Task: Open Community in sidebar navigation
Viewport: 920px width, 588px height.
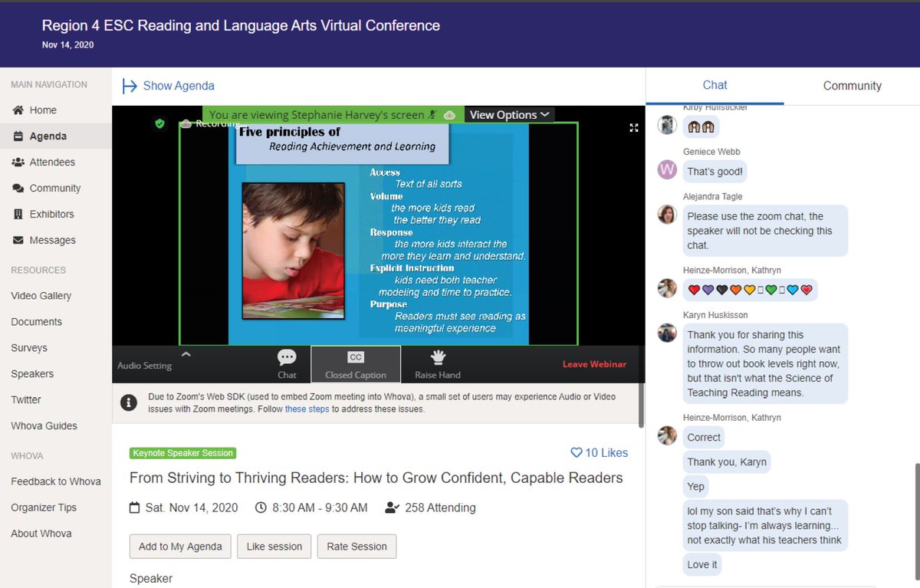Action: pos(55,188)
